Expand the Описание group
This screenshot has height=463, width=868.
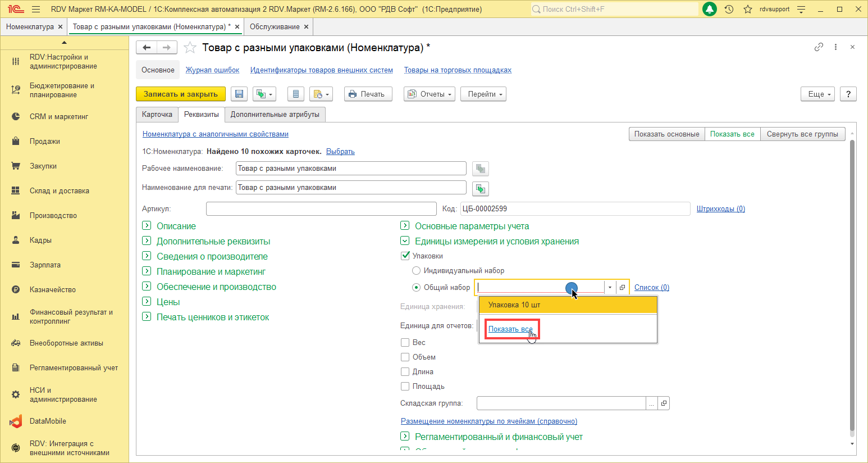pos(147,226)
